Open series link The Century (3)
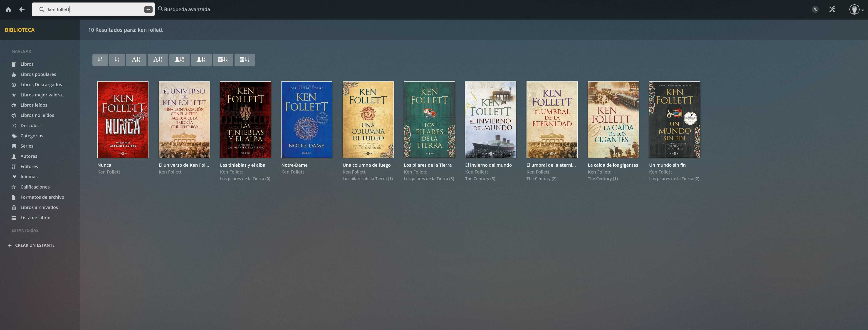The image size is (868, 330). click(x=480, y=179)
